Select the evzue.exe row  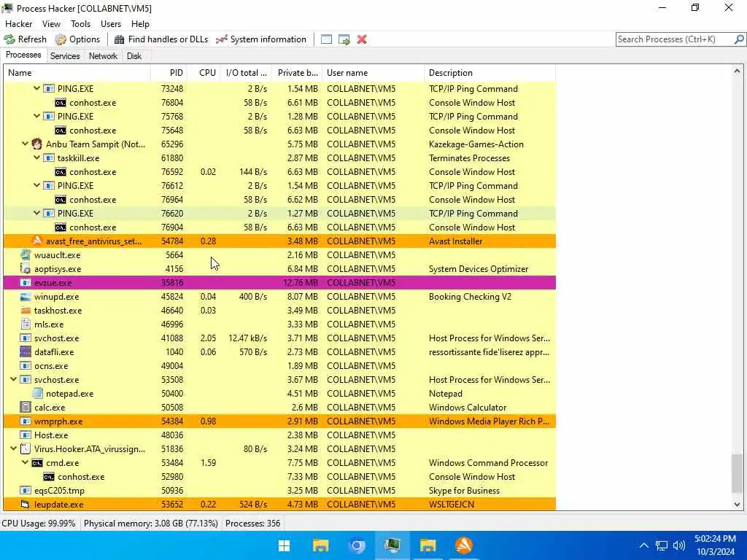279,283
